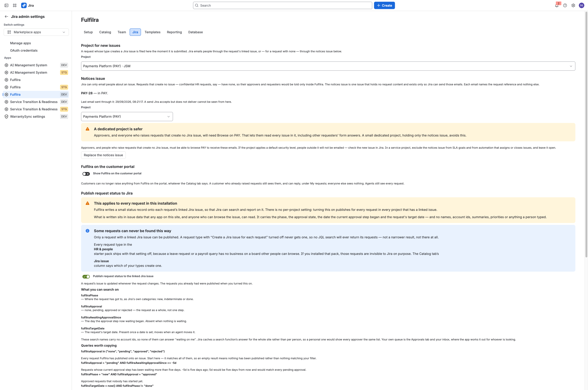Click the warning icon in This applies banner
The height and width of the screenshot is (390, 588).
(x=88, y=203)
